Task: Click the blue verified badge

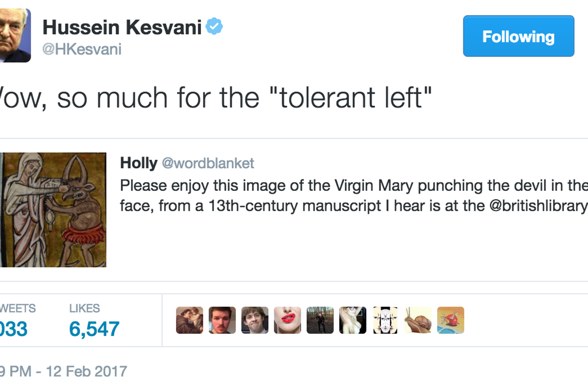Action: coord(215,27)
